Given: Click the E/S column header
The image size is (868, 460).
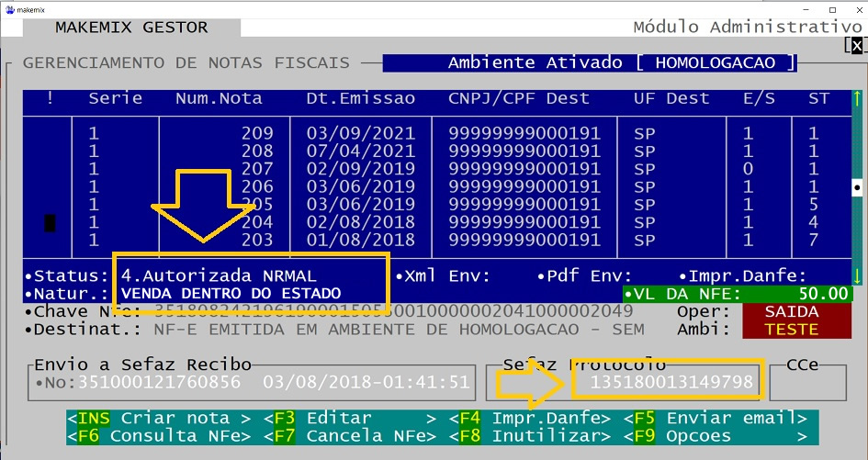Looking at the screenshot, I should [759, 98].
